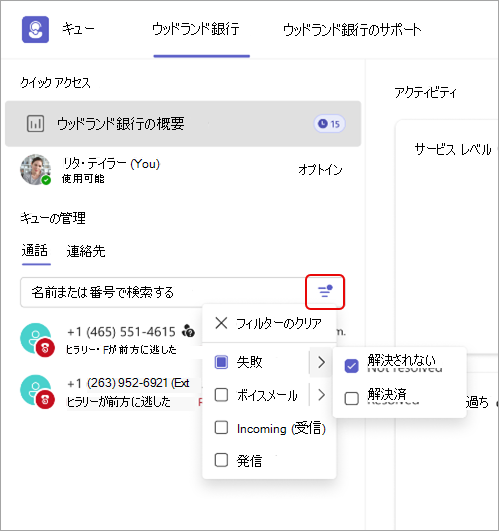
Task: Select the 通話 tab
Action: (35, 251)
